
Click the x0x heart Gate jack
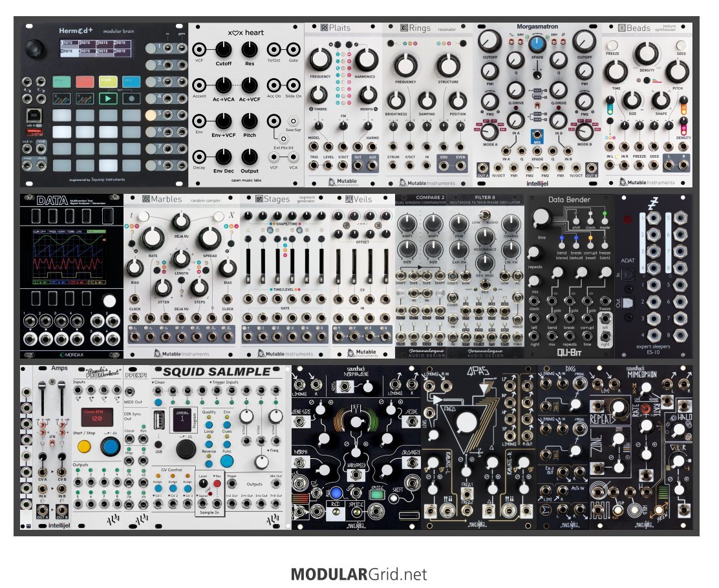point(293,50)
